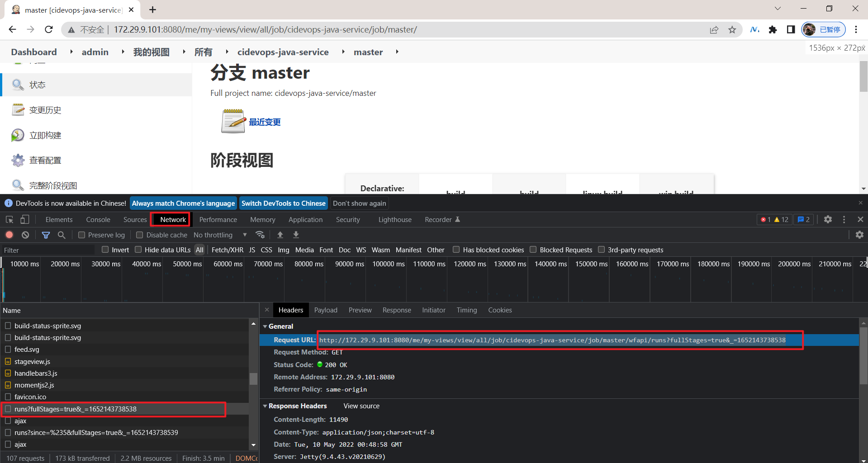The width and height of the screenshot is (868, 463).
Task: Open the Chrome three-dot menu
Action: point(856,29)
